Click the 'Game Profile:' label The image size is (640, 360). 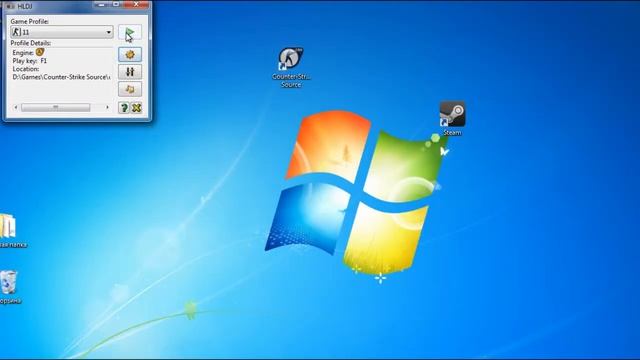click(29, 21)
